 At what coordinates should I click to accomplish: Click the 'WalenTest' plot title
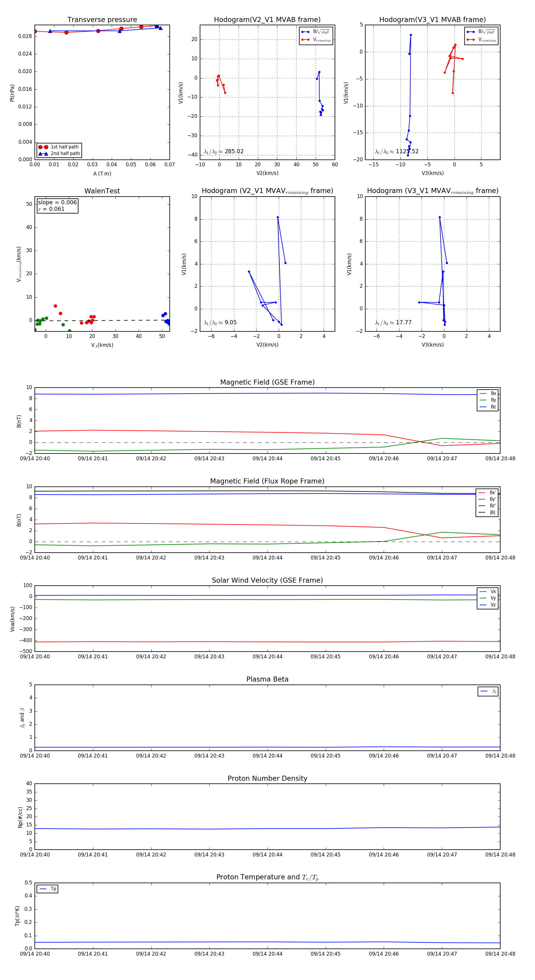(102, 191)
